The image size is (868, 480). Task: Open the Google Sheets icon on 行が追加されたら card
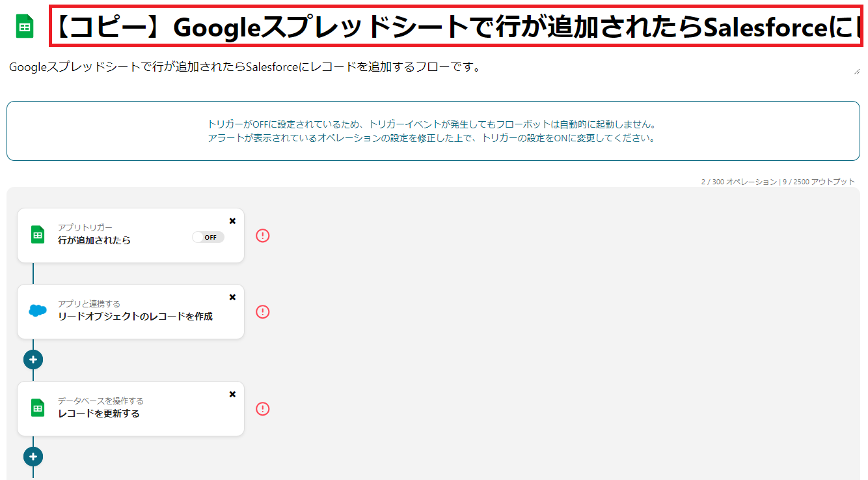coord(38,235)
